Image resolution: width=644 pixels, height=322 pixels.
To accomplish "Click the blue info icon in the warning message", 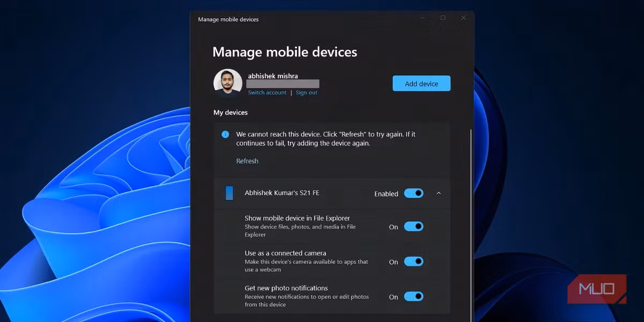I will tap(225, 134).
